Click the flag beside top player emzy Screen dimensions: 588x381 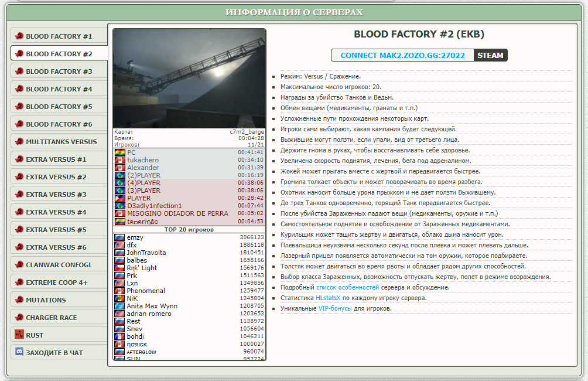(x=119, y=237)
